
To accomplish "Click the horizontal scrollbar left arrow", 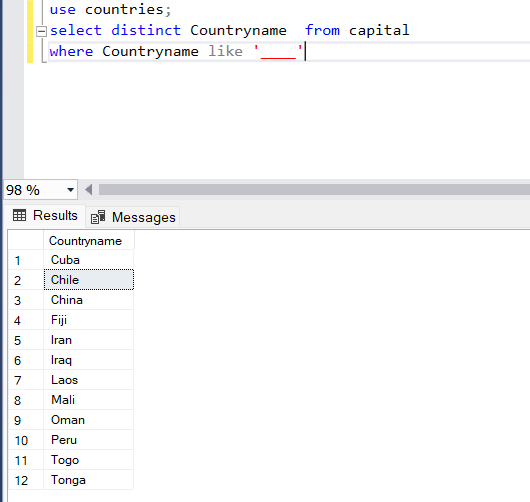I will tap(89, 190).
